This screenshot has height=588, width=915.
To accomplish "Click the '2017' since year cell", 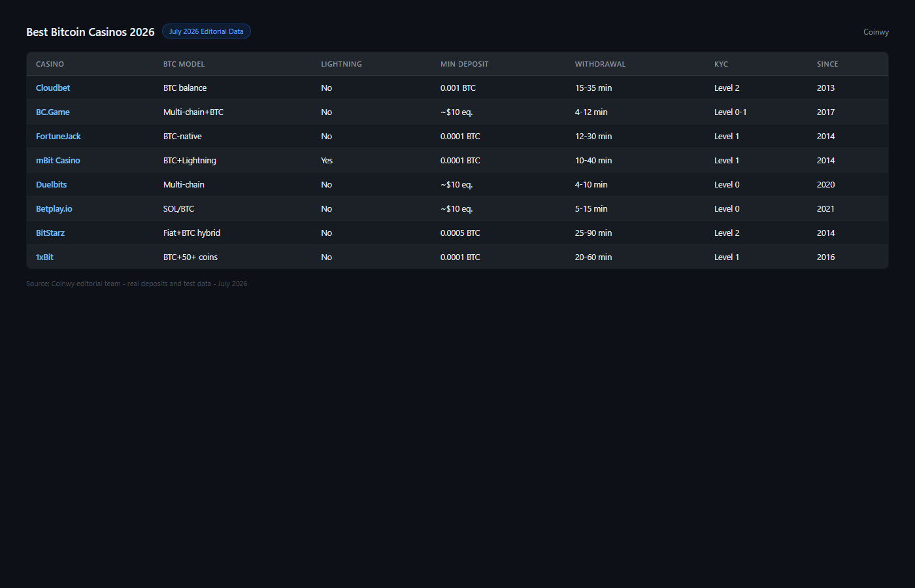I will (x=825, y=112).
